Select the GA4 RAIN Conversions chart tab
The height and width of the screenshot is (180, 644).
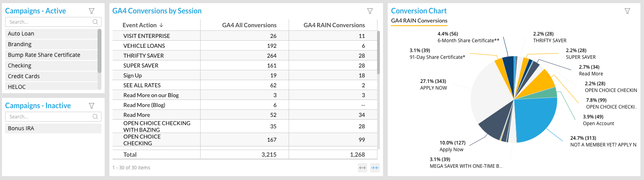pyautogui.click(x=419, y=21)
